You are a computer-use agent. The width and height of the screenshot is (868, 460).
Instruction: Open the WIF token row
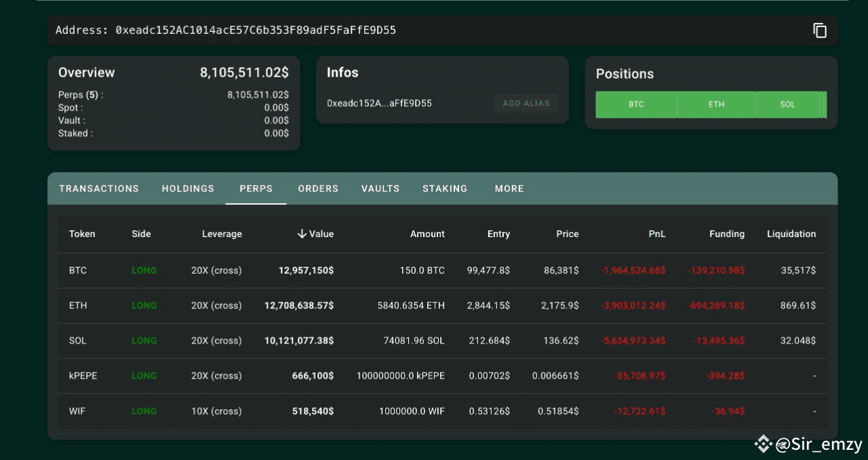point(442,411)
